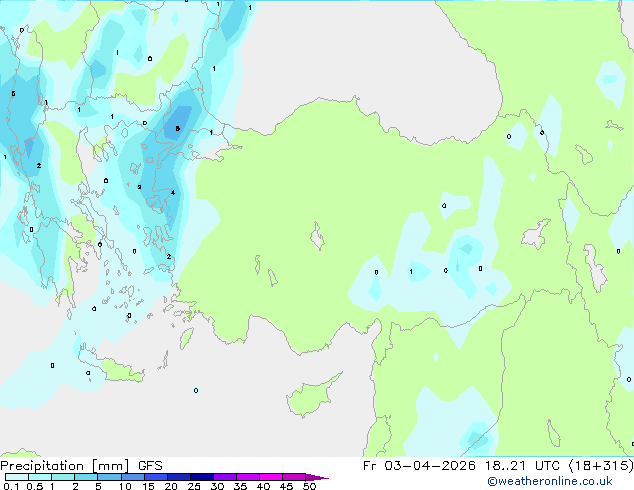The width and height of the screenshot is (634, 490).
Task: Click the '40' legend scale label
Action: pyautogui.click(x=264, y=486)
